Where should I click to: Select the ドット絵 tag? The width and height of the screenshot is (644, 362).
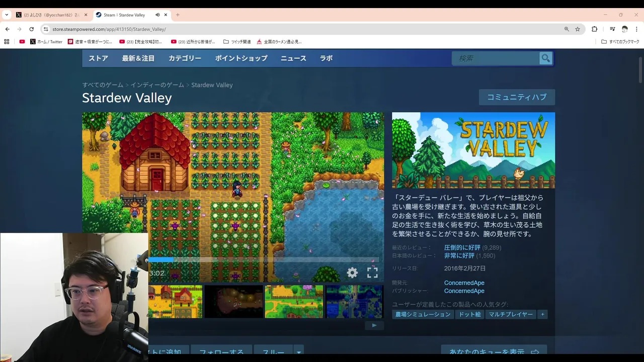(x=470, y=314)
